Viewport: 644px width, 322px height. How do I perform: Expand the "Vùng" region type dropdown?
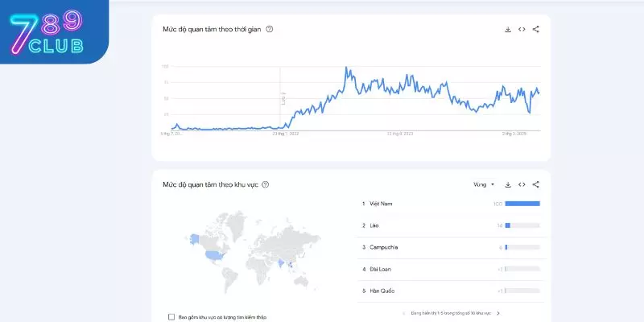(x=484, y=184)
